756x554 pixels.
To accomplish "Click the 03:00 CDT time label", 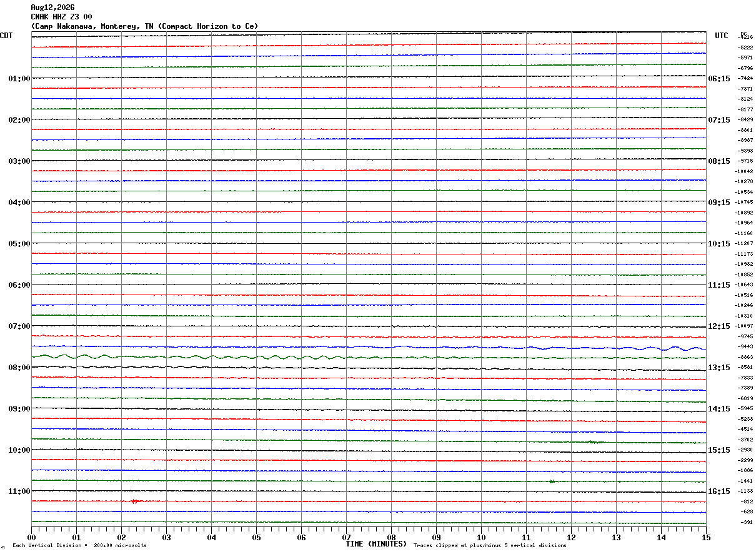I will [19, 161].
